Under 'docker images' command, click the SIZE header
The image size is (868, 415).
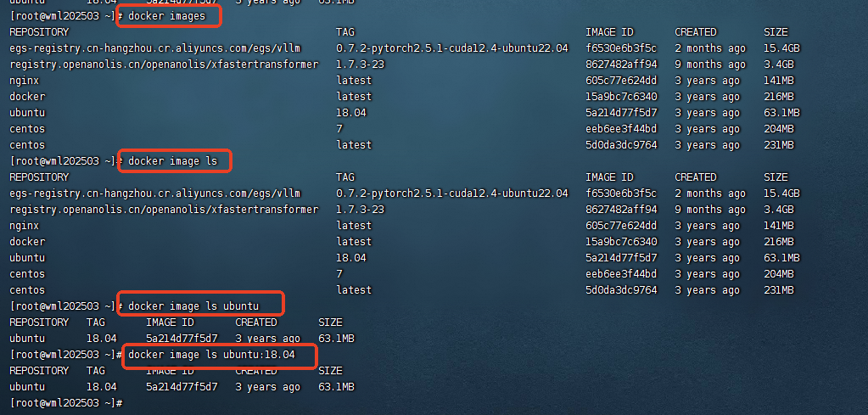[776, 32]
